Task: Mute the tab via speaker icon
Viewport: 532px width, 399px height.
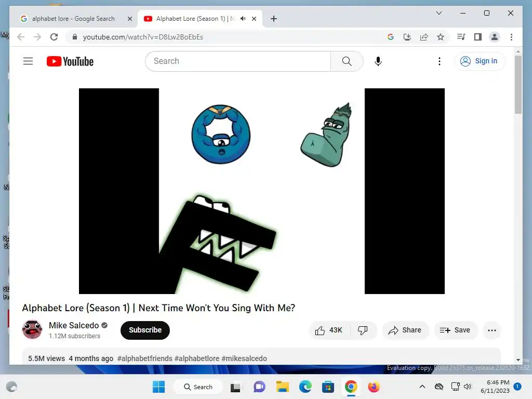Action: (243, 19)
